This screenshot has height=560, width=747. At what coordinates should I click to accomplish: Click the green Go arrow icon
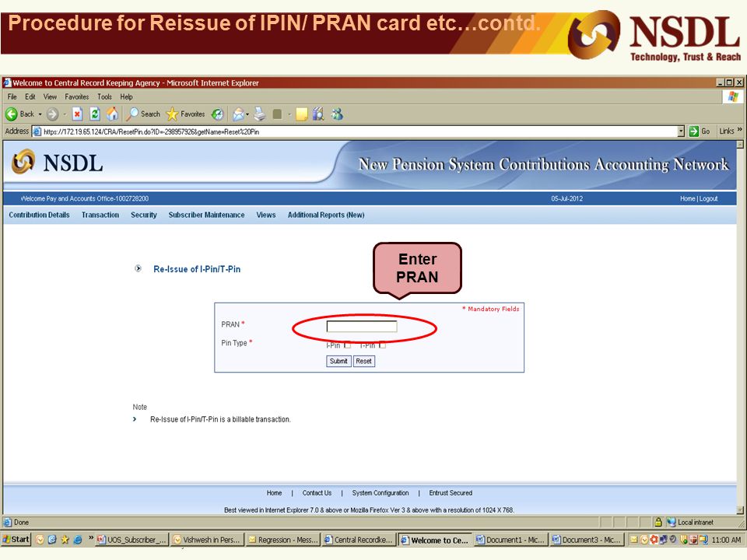(x=693, y=131)
